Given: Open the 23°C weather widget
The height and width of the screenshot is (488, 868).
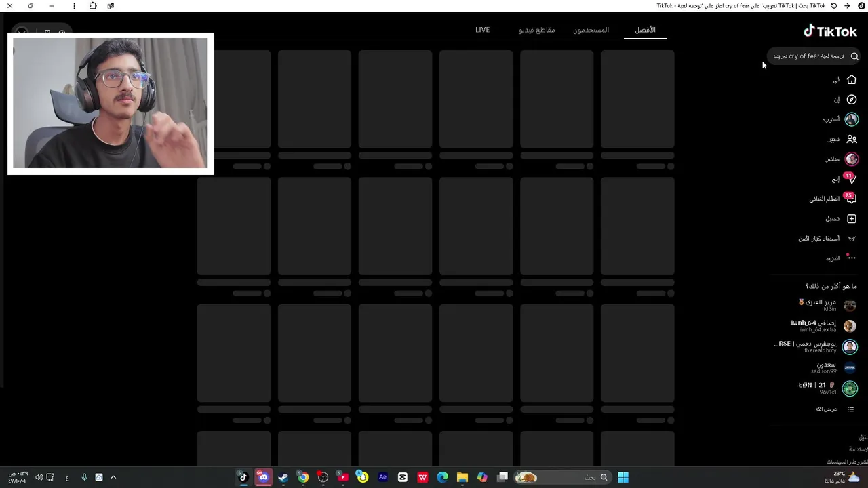Looking at the screenshot, I should click(x=842, y=477).
